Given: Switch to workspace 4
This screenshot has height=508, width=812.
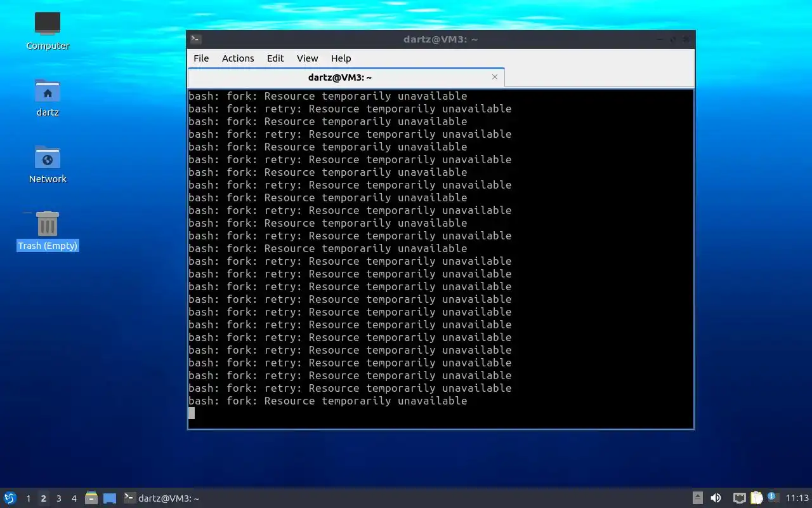Looking at the screenshot, I should [x=74, y=498].
